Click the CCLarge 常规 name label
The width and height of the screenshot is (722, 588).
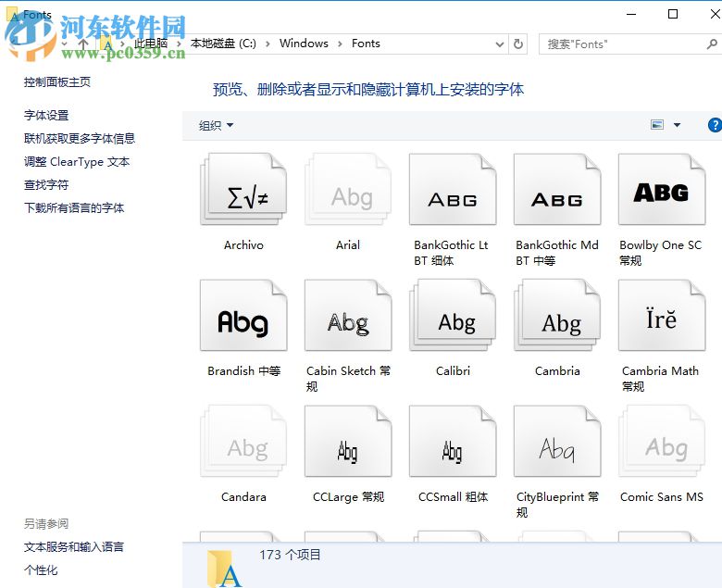point(348,497)
